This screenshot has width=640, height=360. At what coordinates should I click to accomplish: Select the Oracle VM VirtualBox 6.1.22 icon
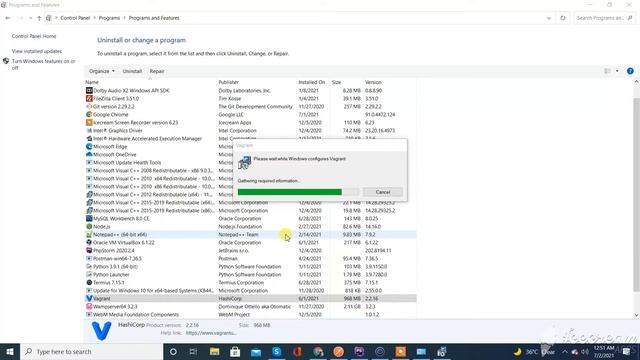(x=89, y=242)
